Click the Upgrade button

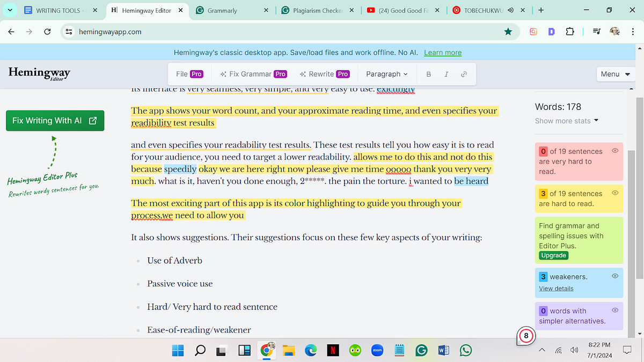pos(554,255)
